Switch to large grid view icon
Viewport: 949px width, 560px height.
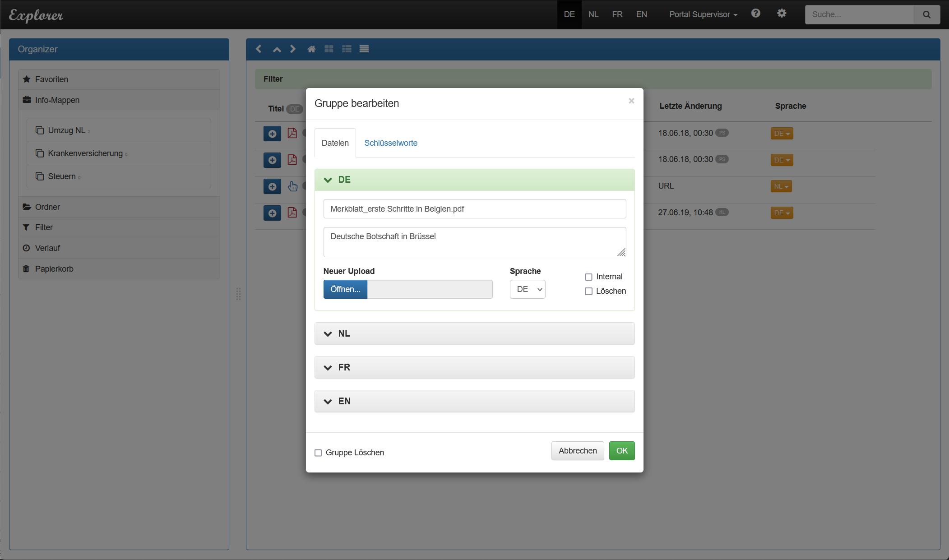click(329, 49)
